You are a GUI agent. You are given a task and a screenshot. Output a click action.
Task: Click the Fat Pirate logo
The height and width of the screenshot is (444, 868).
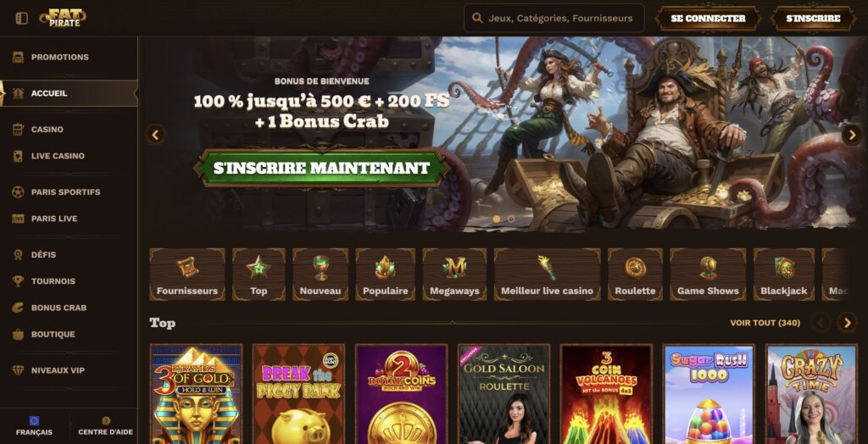tap(63, 17)
